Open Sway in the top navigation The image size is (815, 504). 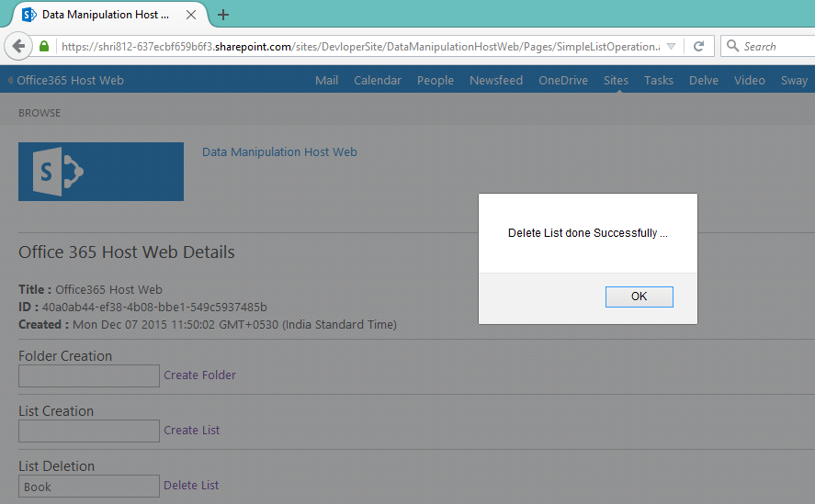[794, 81]
